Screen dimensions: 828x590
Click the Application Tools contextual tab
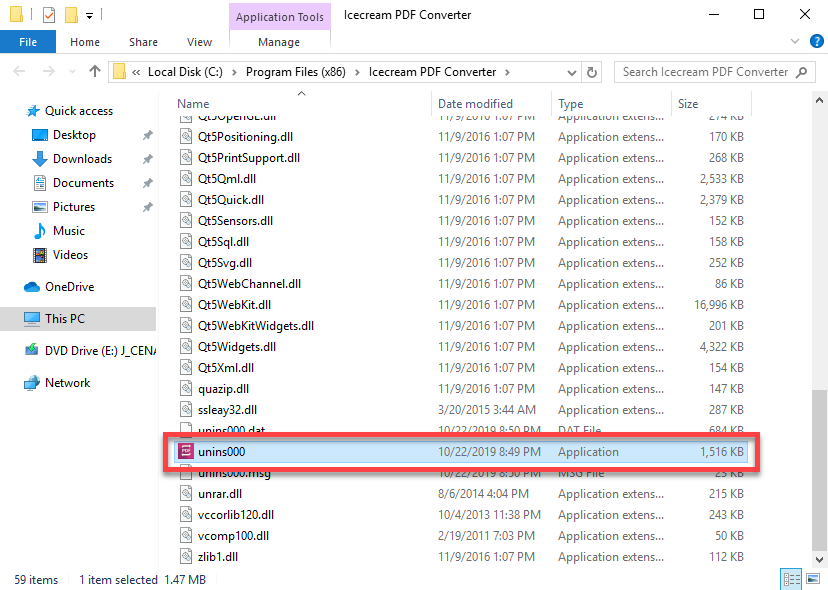click(279, 17)
